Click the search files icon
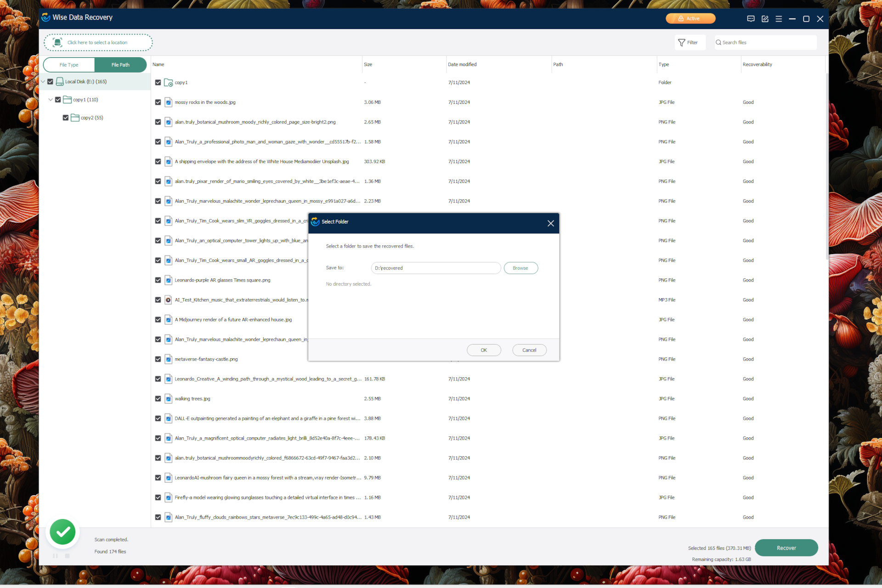The height and width of the screenshot is (588, 882). coord(721,42)
